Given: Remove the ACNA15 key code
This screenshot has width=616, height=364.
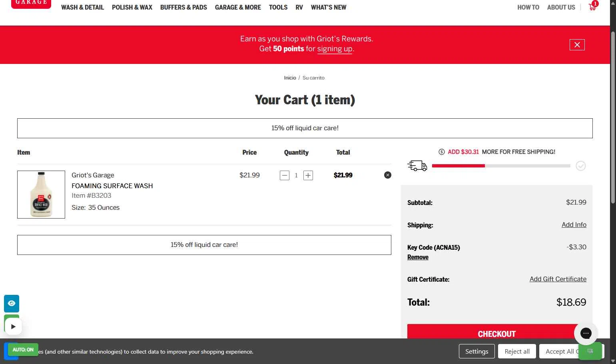Looking at the screenshot, I should pos(418,257).
